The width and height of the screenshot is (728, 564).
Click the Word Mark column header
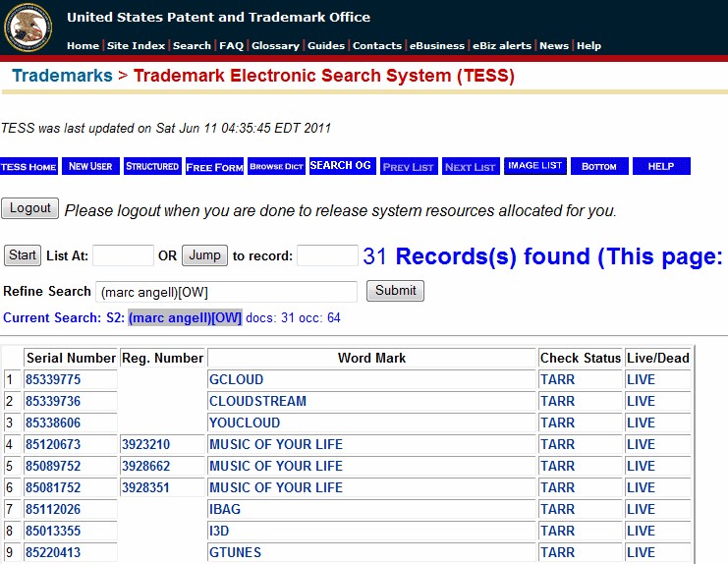click(371, 358)
